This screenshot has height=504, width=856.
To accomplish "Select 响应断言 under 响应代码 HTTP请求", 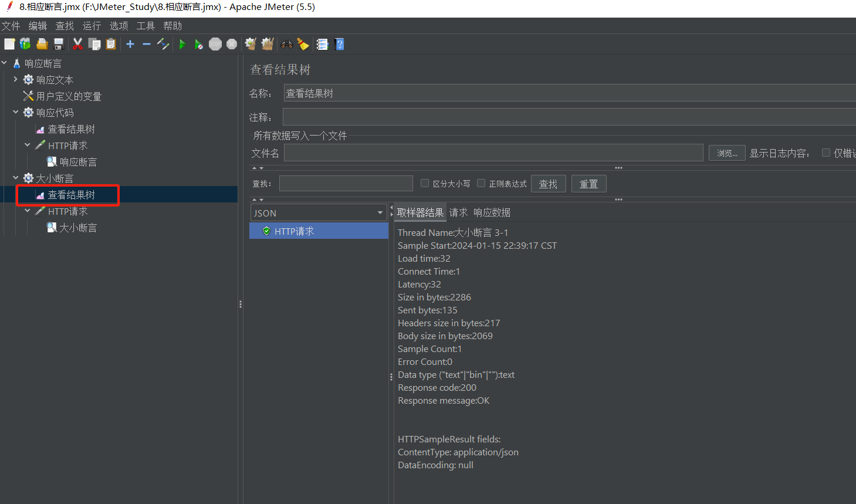I will pyautogui.click(x=78, y=162).
